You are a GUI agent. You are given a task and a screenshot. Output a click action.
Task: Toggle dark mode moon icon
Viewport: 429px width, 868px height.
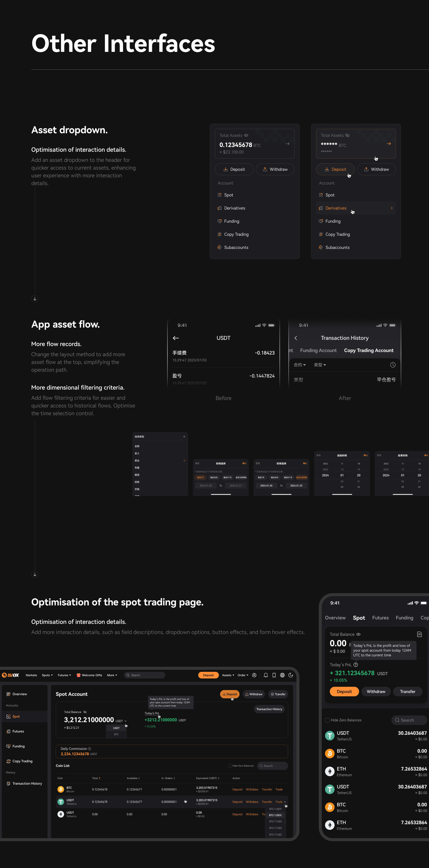pyautogui.click(x=290, y=675)
